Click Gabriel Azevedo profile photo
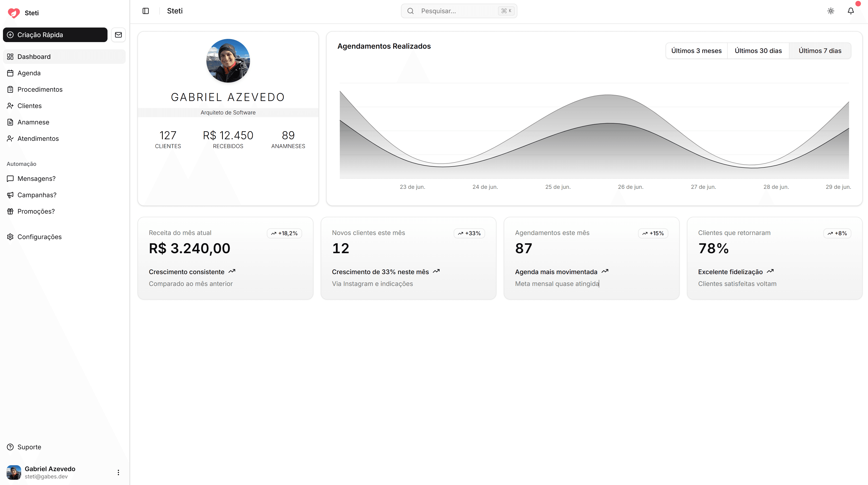This screenshot has width=868, height=485. point(228,61)
